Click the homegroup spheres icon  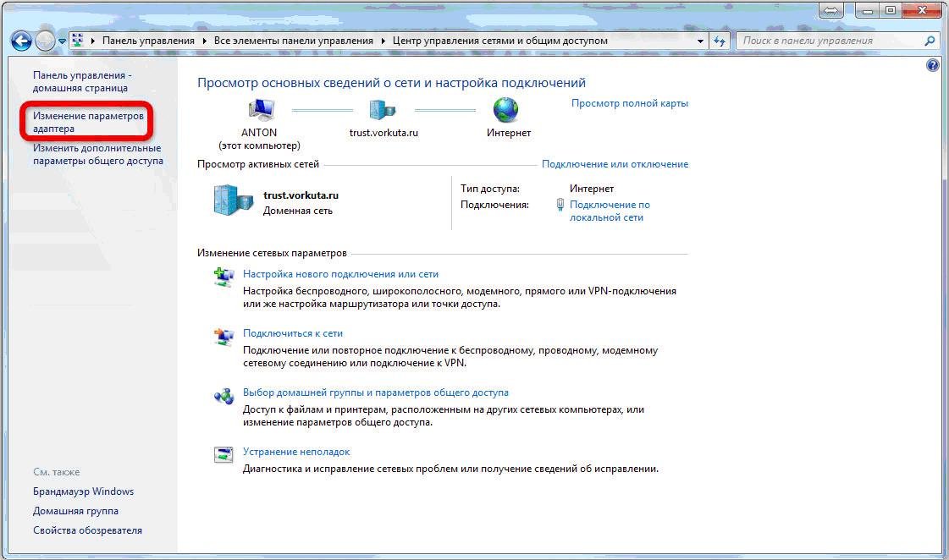click(224, 396)
